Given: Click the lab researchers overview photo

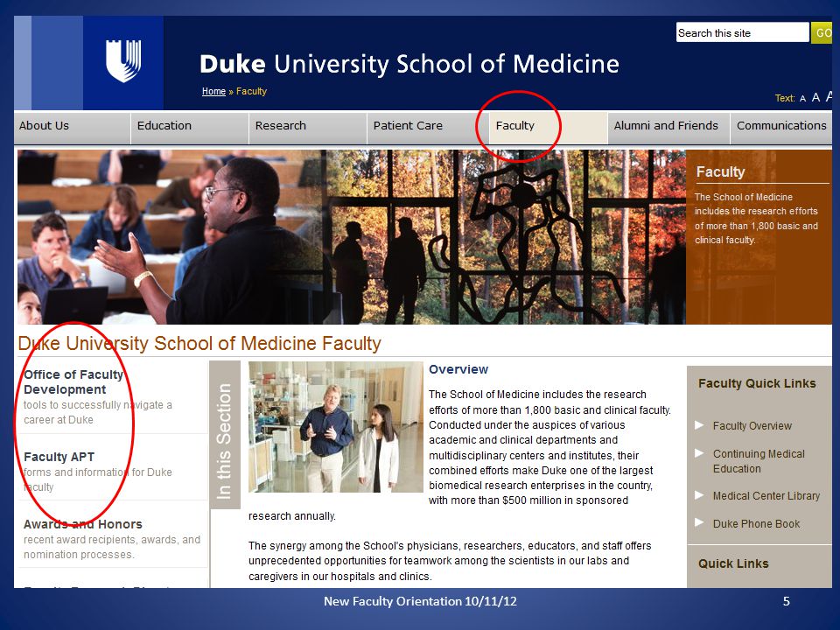Looking at the screenshot, I should point(335,427).
